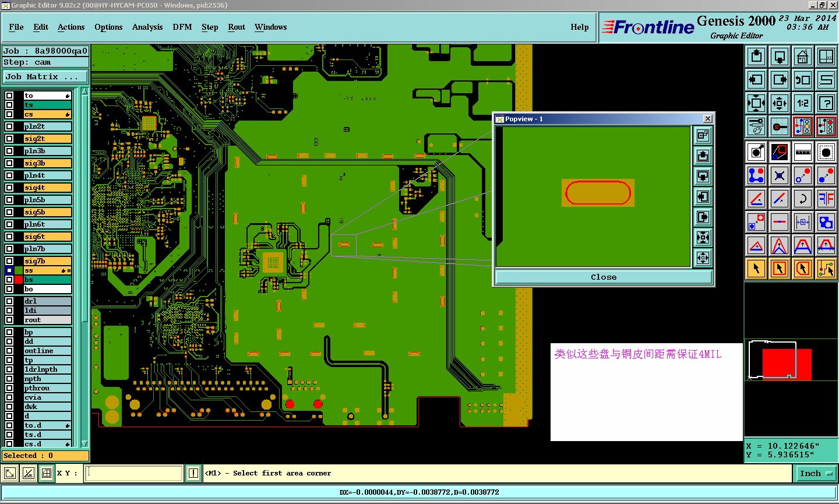Click the red board overview thumbnail

[x=787, y=364]
